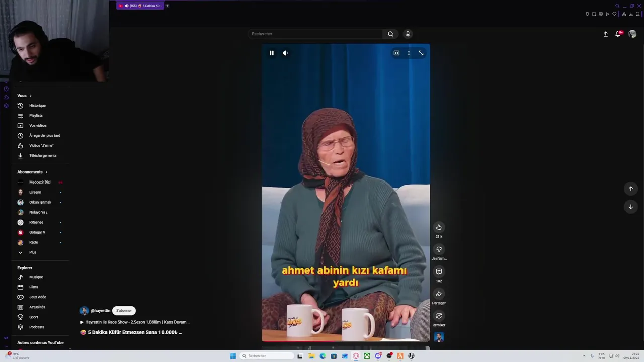Open the Windows Start menu
Screen dimensions: 644x362
(233, 356)
